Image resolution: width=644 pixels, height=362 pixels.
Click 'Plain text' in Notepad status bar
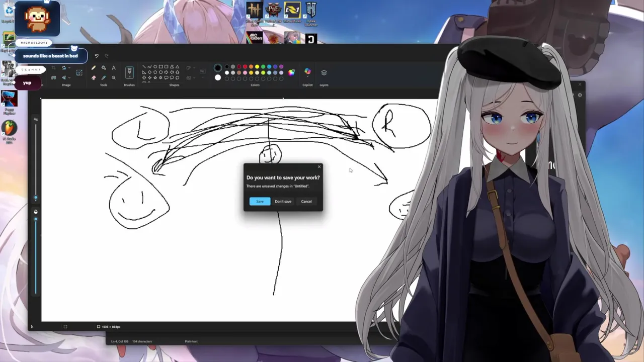click(x=191, y=341)
